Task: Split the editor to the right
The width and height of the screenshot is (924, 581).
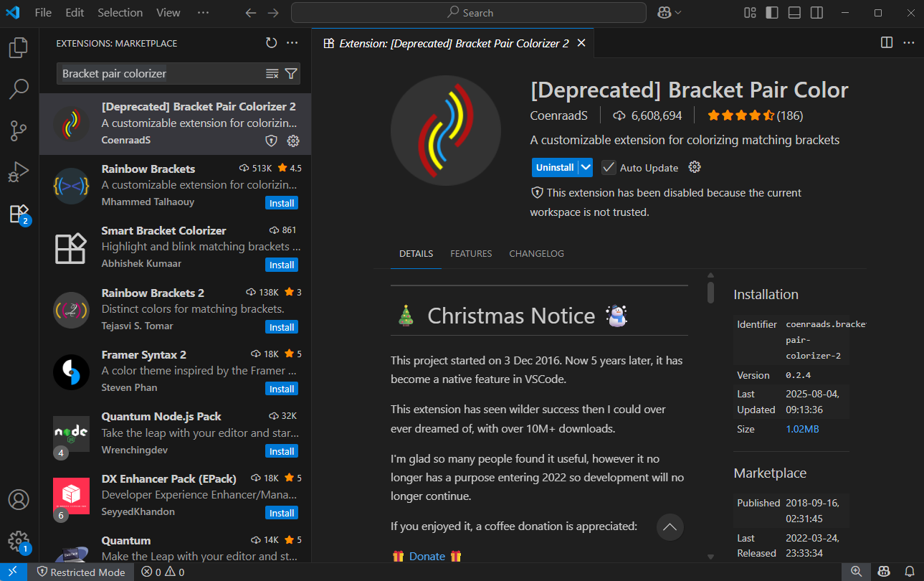Action: [887, 43]
